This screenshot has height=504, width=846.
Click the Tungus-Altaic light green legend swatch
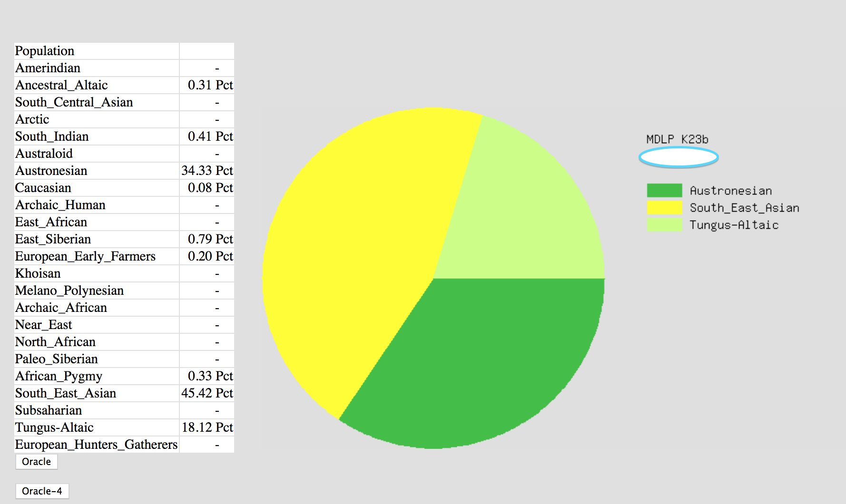(664, 224)
